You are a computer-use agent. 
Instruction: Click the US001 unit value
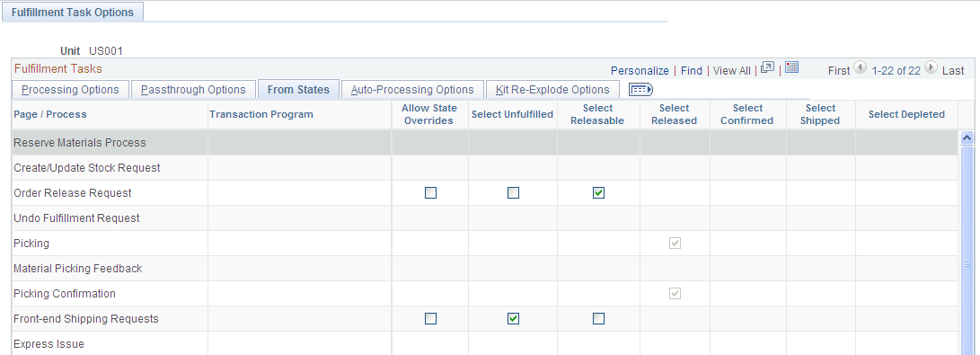(106, 51)
